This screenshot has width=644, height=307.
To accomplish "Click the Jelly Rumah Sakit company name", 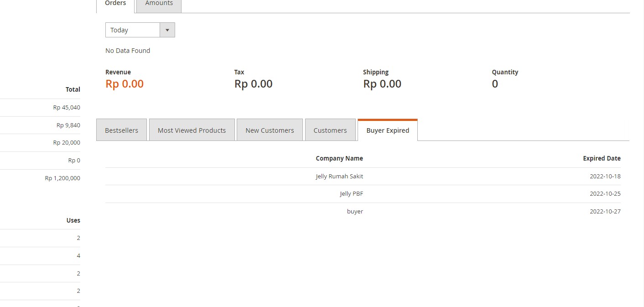I will [339, 176].
